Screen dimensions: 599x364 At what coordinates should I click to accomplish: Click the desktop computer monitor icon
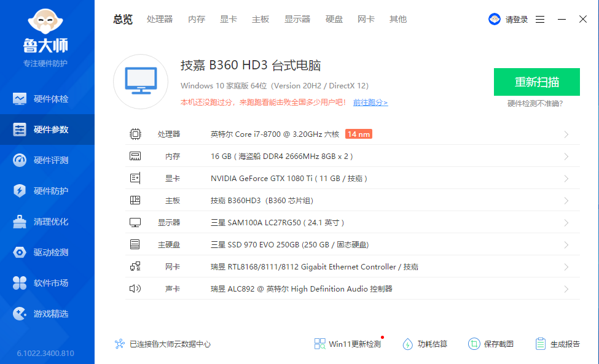point(141,81)
